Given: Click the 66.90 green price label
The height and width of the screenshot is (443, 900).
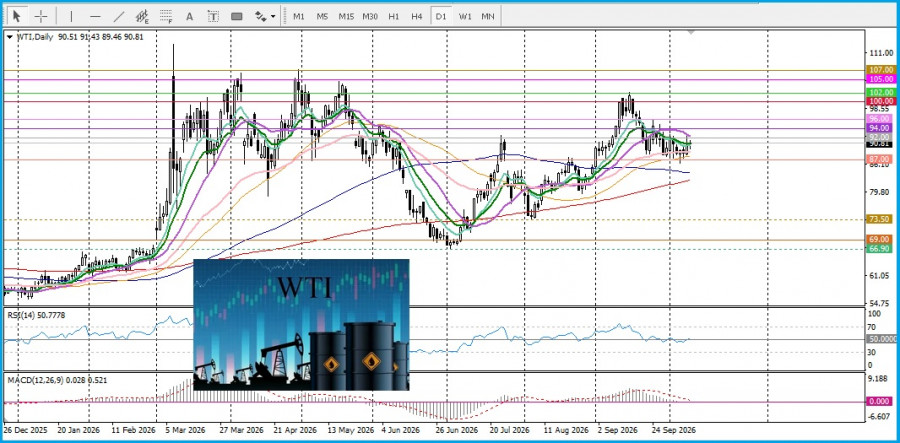Looking at the screenshot, I should click(881, 248).
